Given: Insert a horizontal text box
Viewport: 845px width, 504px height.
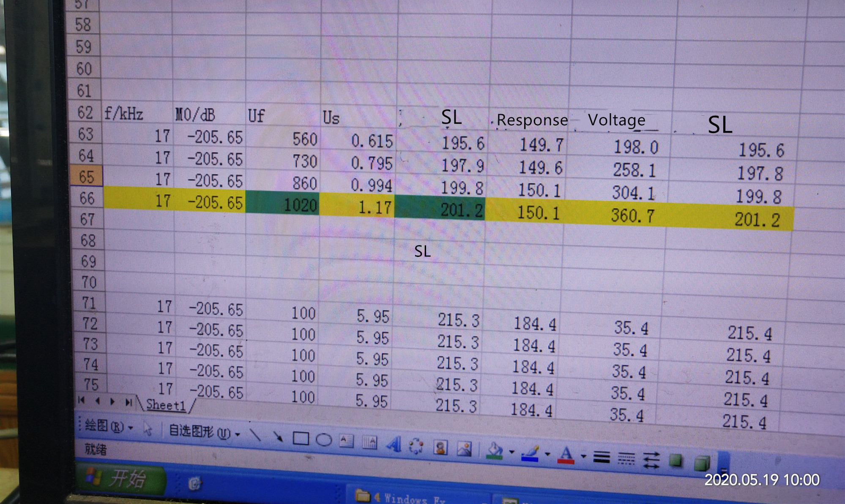Looking at the screenshot, I should point(346,441).
